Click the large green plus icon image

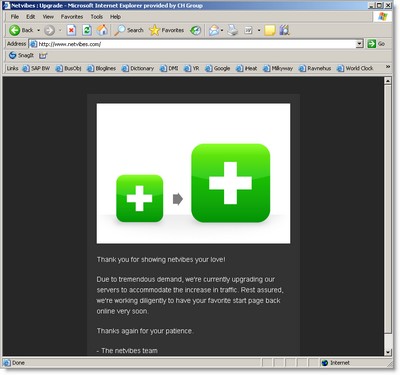click(x=231, y=183)
